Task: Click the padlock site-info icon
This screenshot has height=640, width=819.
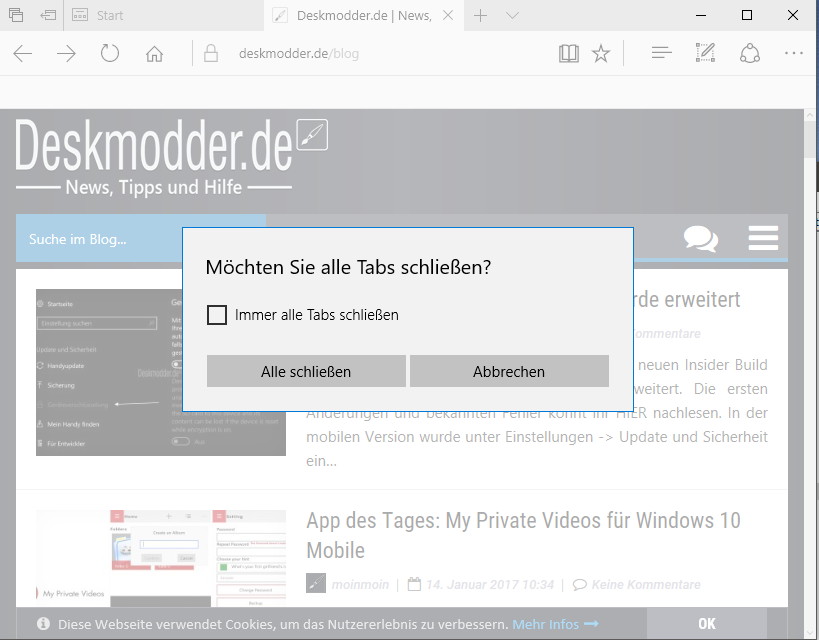Action: point(210,53)
